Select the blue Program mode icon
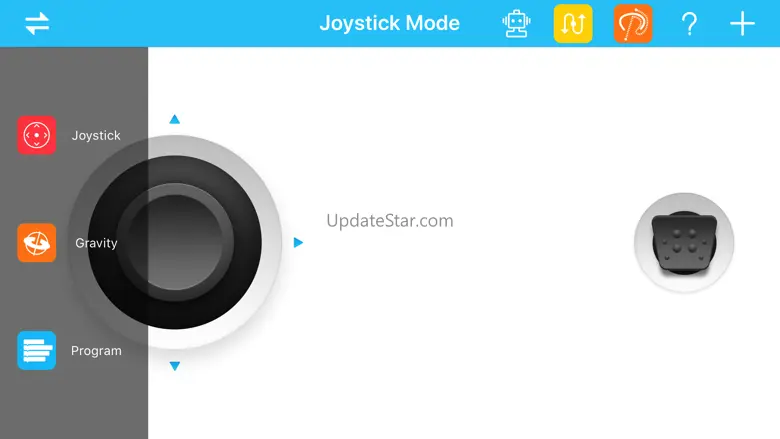This screenshot has height=439, width=780. [37, 351]
